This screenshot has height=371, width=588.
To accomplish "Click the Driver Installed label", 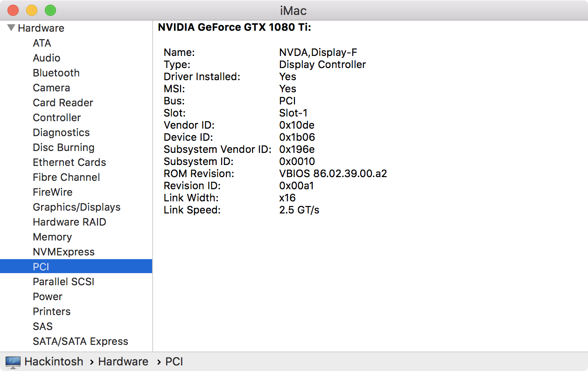I will [202, 76].
